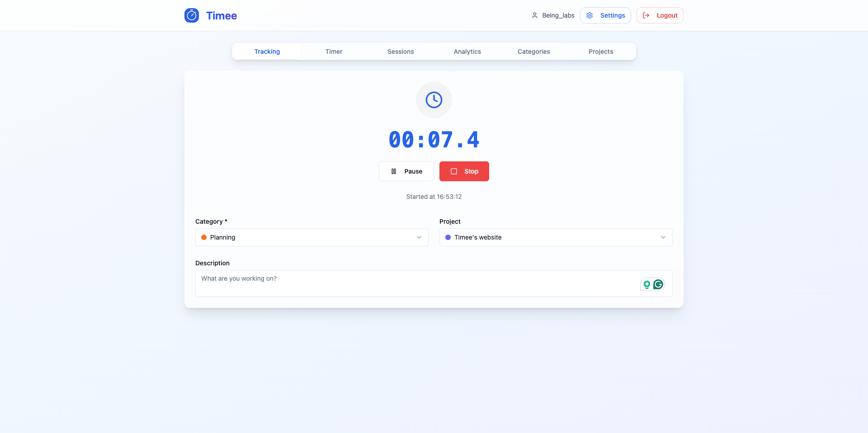The height and width of the screenshot is (433, 868).
Task: Click the pause icon inside the Pause button
Action: pyautogui.click(x=394, y=171)
